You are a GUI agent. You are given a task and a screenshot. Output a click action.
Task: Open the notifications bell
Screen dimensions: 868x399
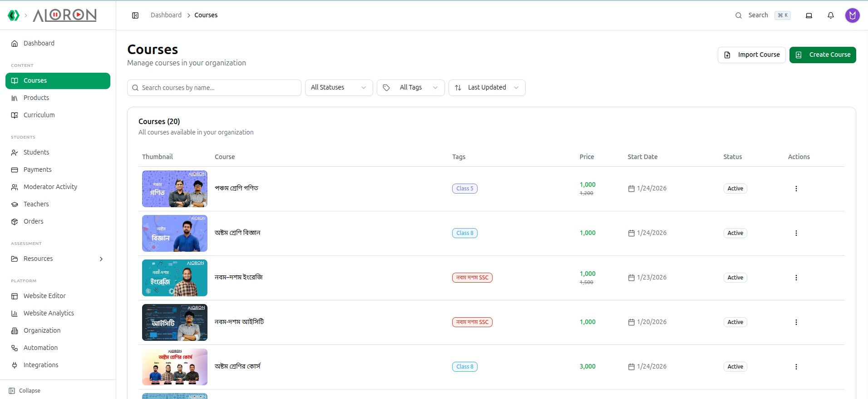[x=831, y=15]
